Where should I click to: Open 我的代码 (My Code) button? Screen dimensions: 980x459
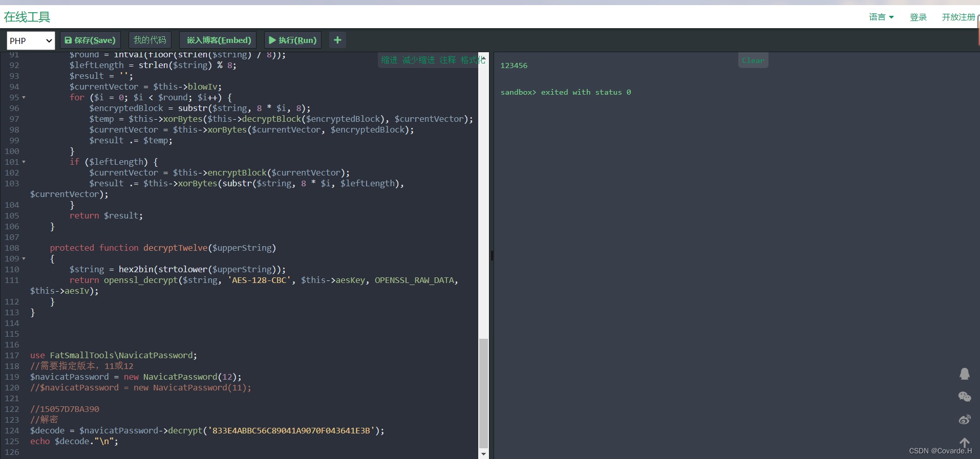[x=150, y=40]
